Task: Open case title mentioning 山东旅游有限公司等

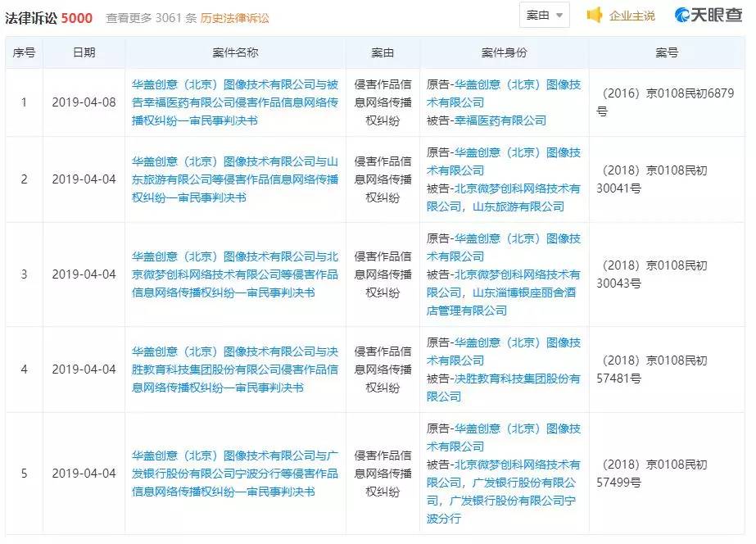Action: click(235, 179)
